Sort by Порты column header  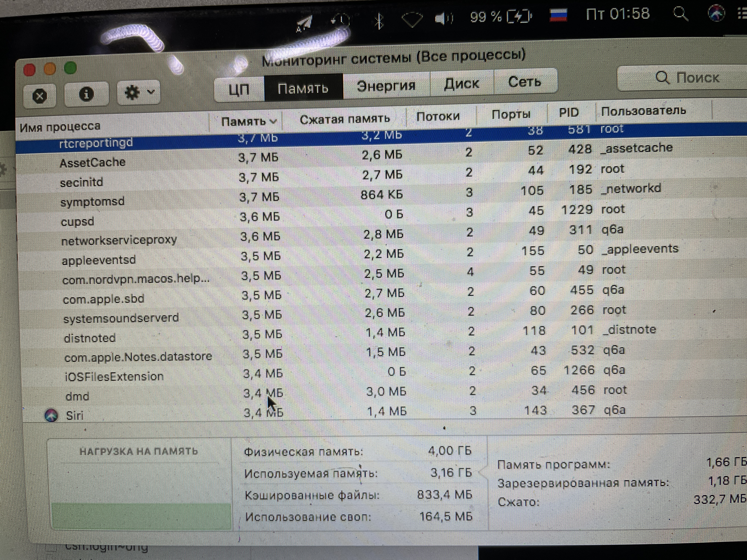pos(511,114)
